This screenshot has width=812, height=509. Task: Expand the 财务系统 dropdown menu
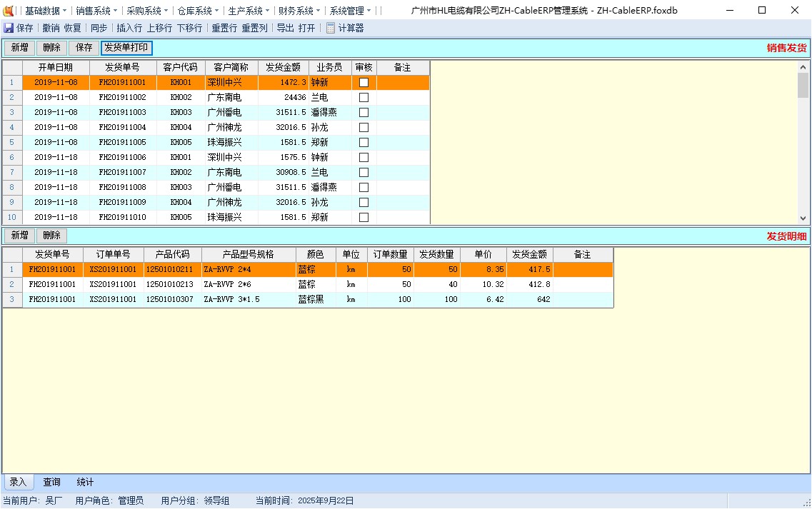300,11
